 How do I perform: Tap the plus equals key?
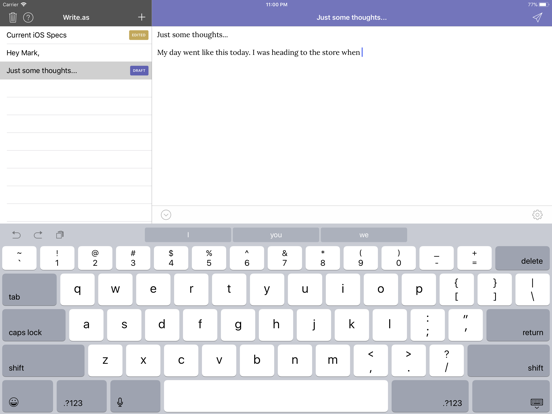(475, 258)
